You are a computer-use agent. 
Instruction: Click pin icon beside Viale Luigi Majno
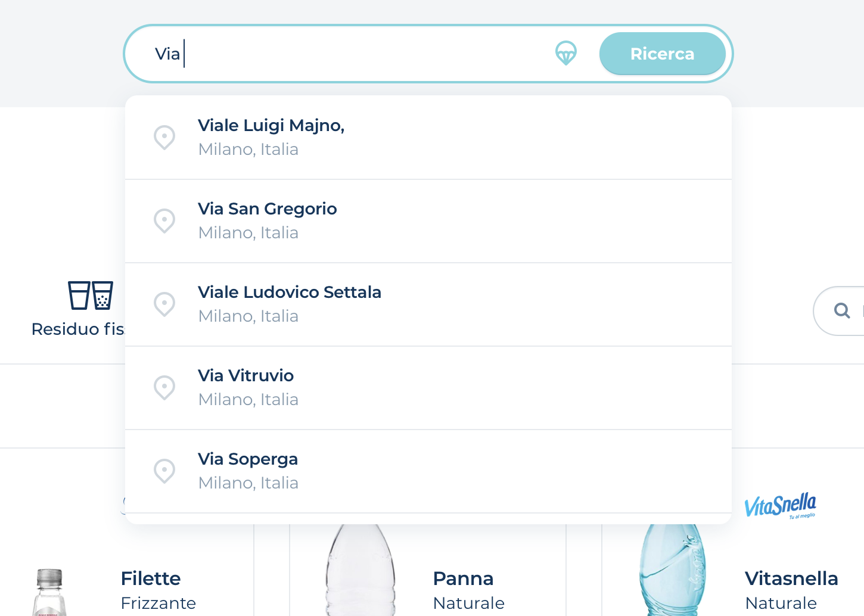[164, 137]
